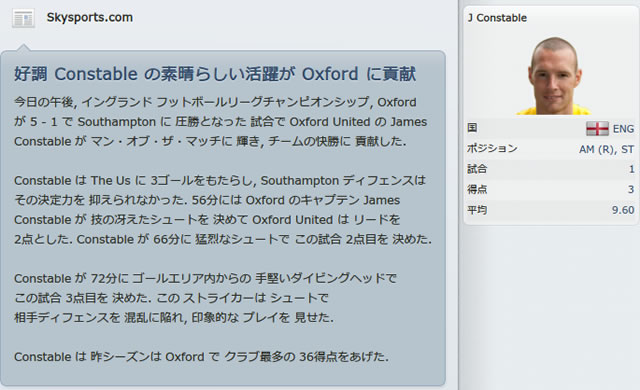Click the line 相手ディフェンスを 混乱に陥れ
This screenshot has height=390, width=640.
coord(173,317)
